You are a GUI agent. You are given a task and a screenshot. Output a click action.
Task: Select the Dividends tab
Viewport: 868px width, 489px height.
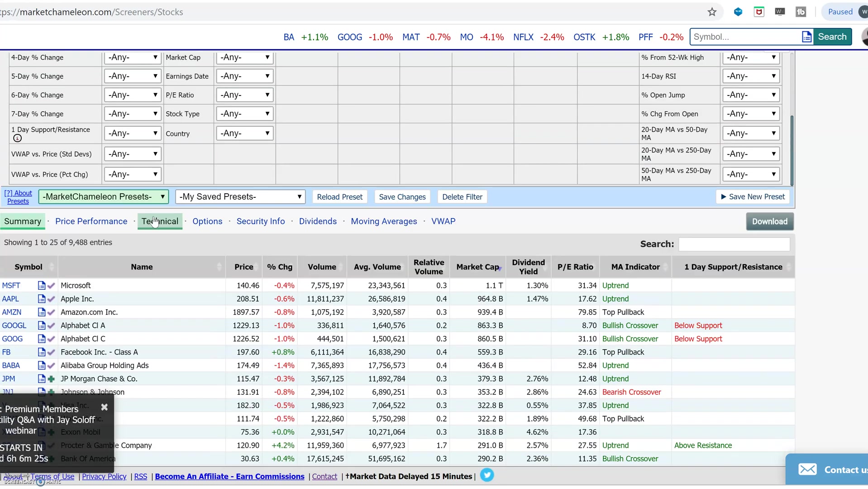click(317, 221)
